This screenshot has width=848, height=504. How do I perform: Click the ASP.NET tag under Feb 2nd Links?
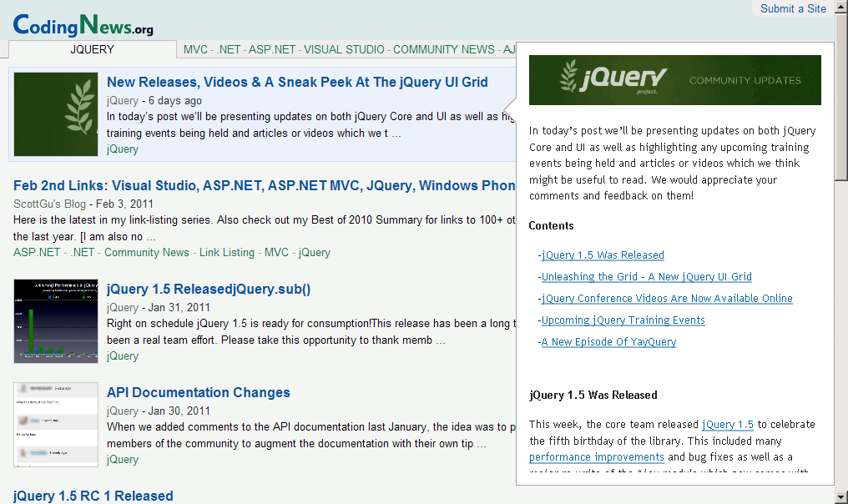(x=37, y=253)
